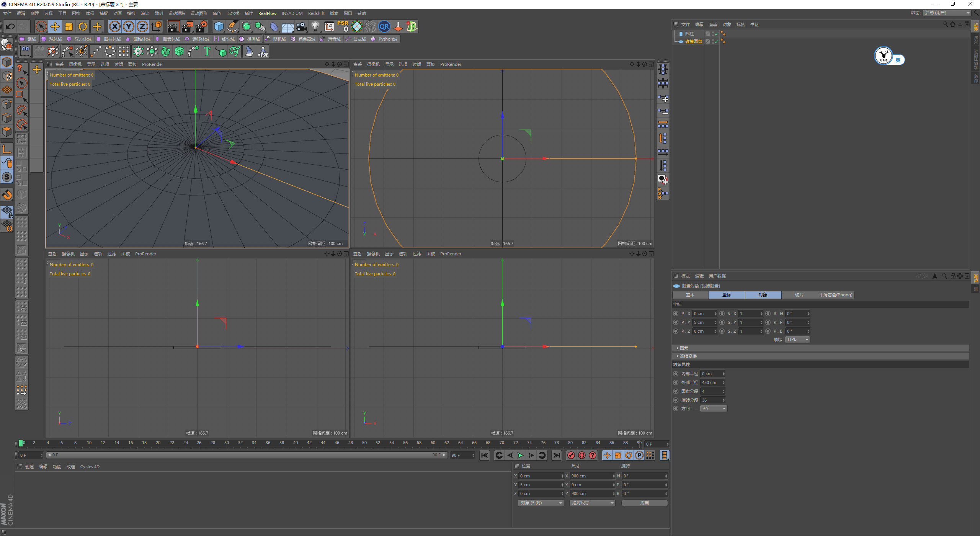Open the RealFlow menu
980x536 pixels.
267,13
